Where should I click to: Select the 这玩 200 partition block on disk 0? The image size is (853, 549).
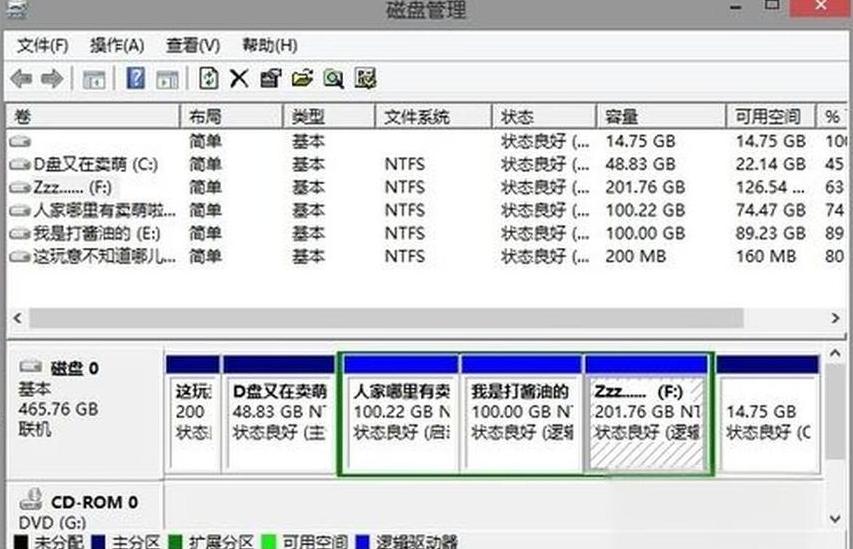click(193, 414)
